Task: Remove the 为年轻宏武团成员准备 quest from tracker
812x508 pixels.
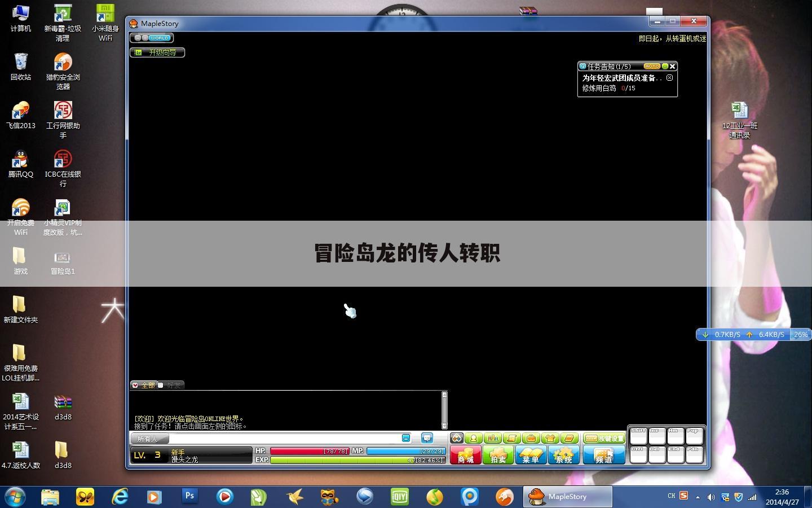Action: pos(669,78)
